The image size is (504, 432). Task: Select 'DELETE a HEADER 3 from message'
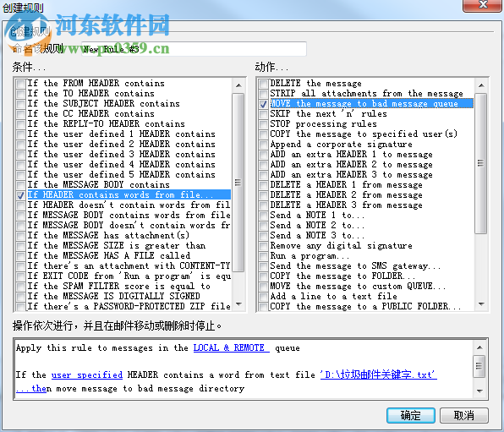tap(346, 205)
